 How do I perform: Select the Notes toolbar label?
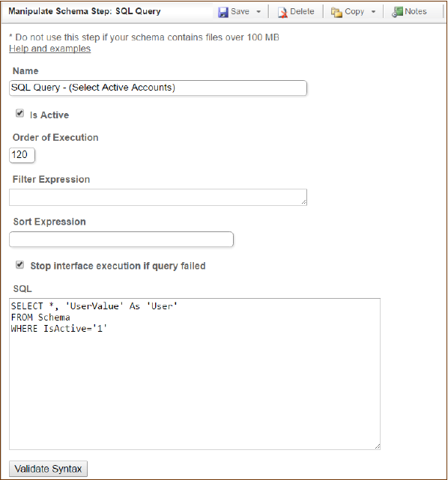pos(416,12)
